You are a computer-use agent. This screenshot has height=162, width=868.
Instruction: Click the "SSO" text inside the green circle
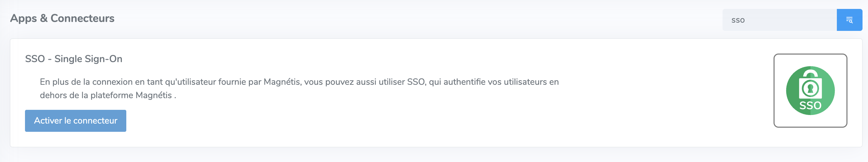click(810, 105)
